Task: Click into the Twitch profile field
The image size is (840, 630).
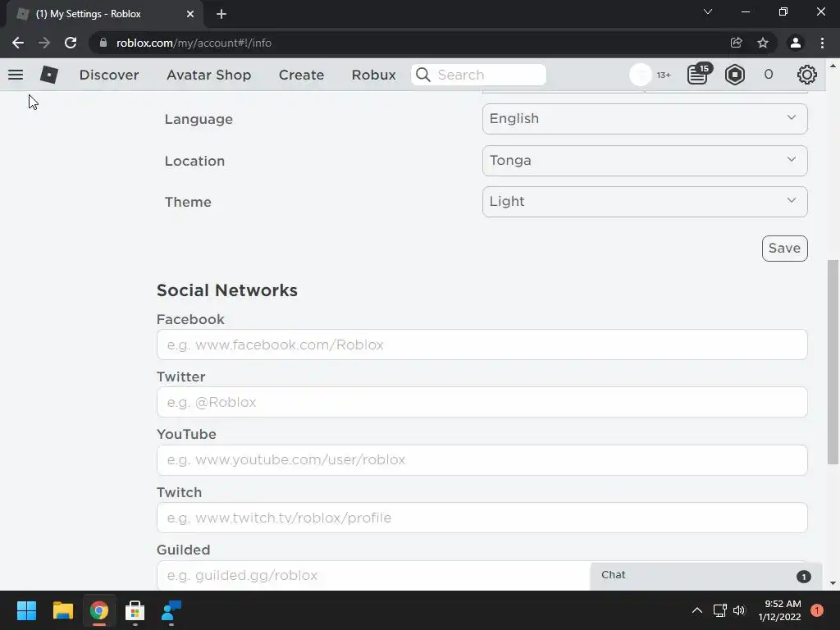Action: 482,518
